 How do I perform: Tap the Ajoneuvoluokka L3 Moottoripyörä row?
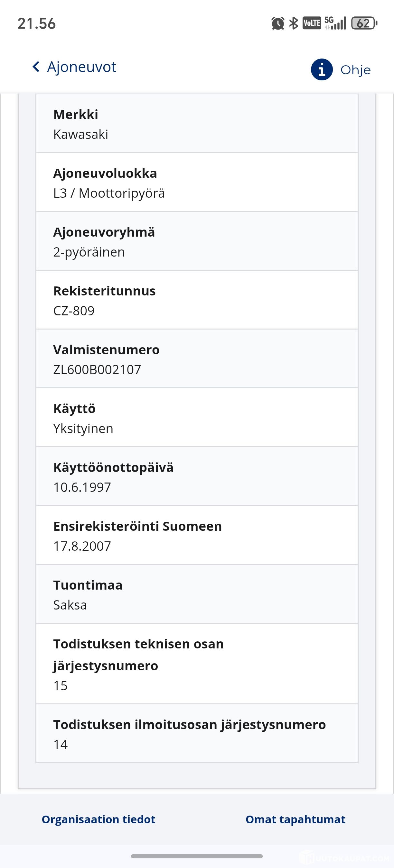point(197,182)
